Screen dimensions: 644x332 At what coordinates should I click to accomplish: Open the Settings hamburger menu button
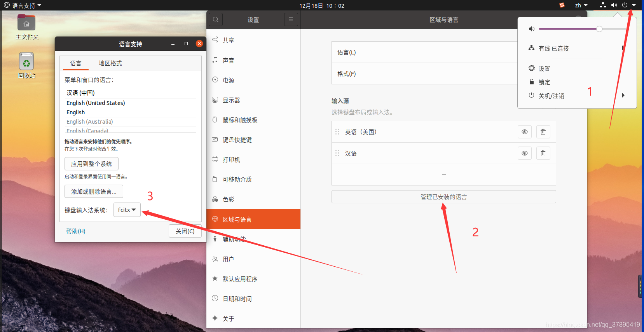pos(291,19)
